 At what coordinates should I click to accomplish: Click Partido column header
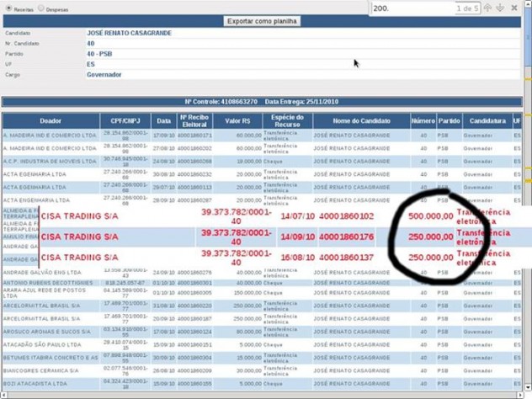click(450, 120)
